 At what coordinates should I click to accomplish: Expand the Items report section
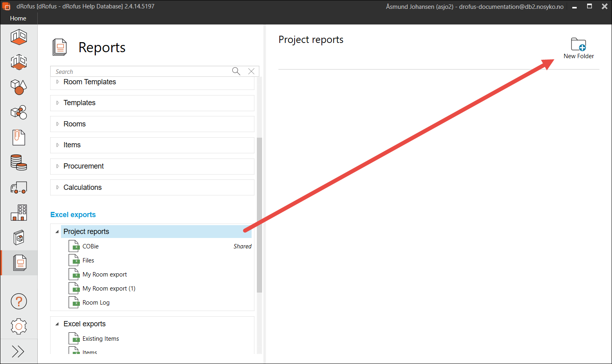58,145
